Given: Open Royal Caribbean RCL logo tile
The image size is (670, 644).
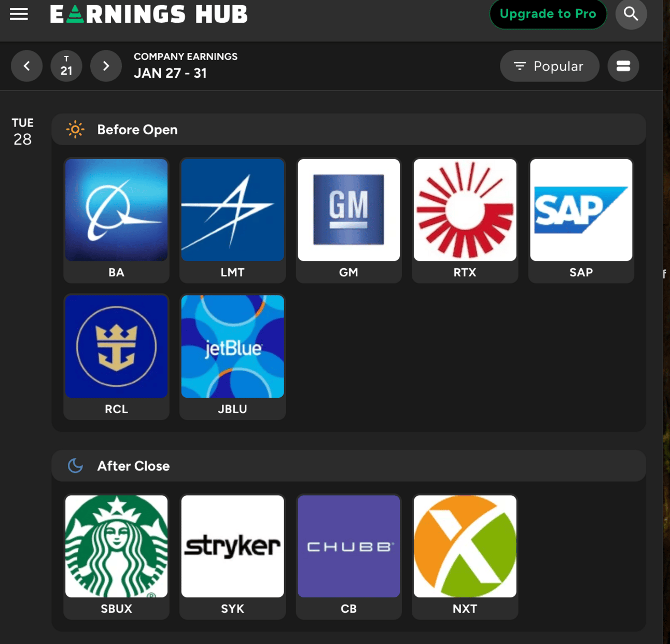Looking at the screenshot, I should pyautogui.click(x=116, y=346).
